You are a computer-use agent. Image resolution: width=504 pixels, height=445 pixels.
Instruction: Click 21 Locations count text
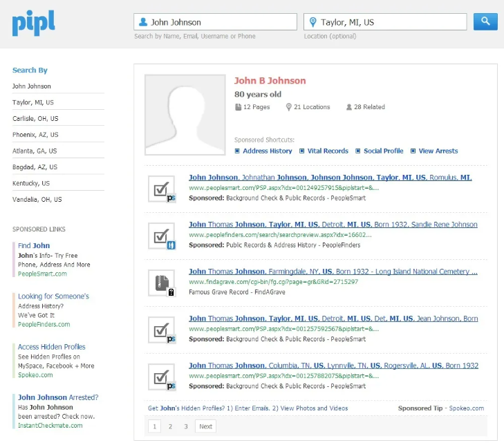click(x=312, y=107)
